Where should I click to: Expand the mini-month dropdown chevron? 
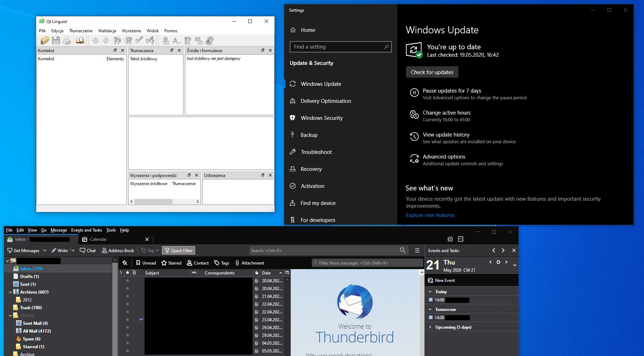tap(515, 265)
